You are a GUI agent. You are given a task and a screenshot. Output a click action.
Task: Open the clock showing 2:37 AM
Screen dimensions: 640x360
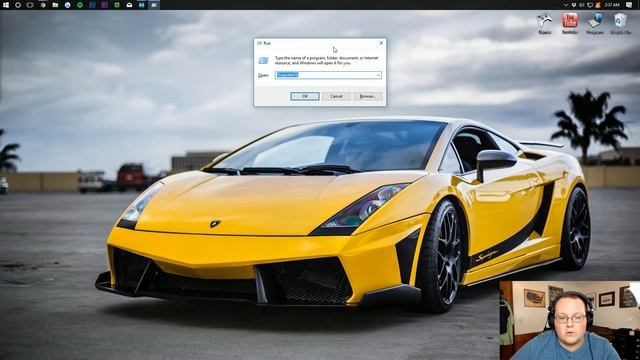point(612,5)
